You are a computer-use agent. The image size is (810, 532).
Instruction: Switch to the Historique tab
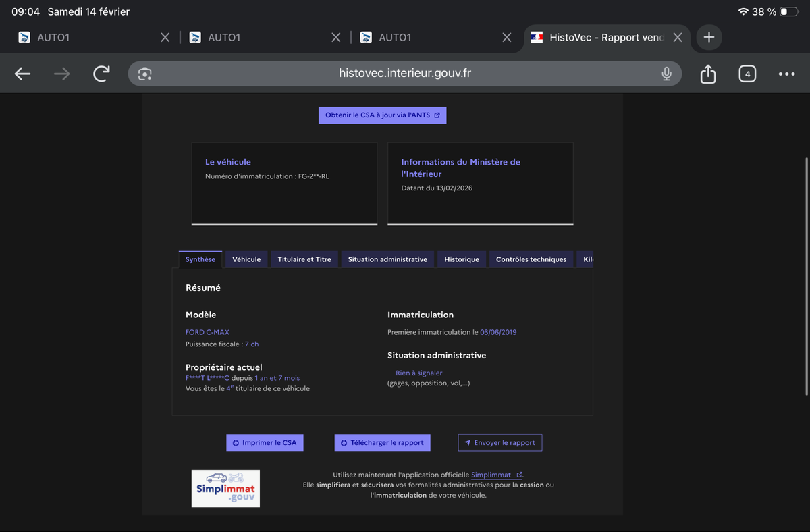(462, 259)
